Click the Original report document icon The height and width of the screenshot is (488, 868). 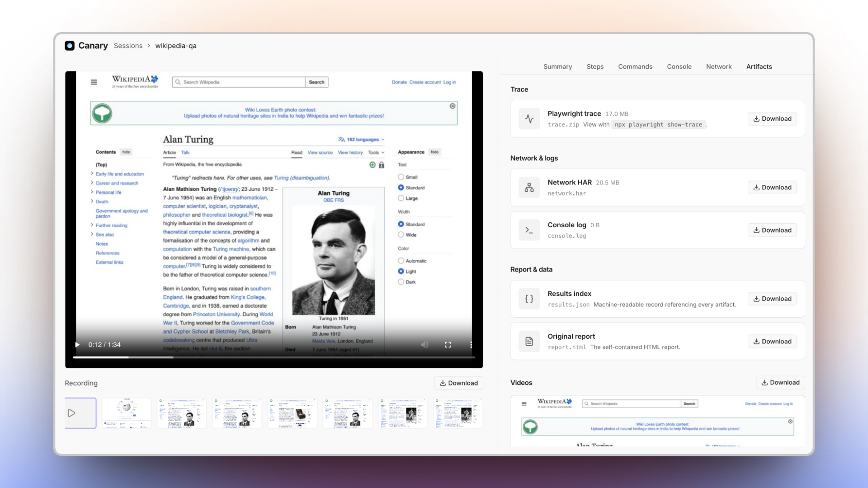click(x=529, y=342)
